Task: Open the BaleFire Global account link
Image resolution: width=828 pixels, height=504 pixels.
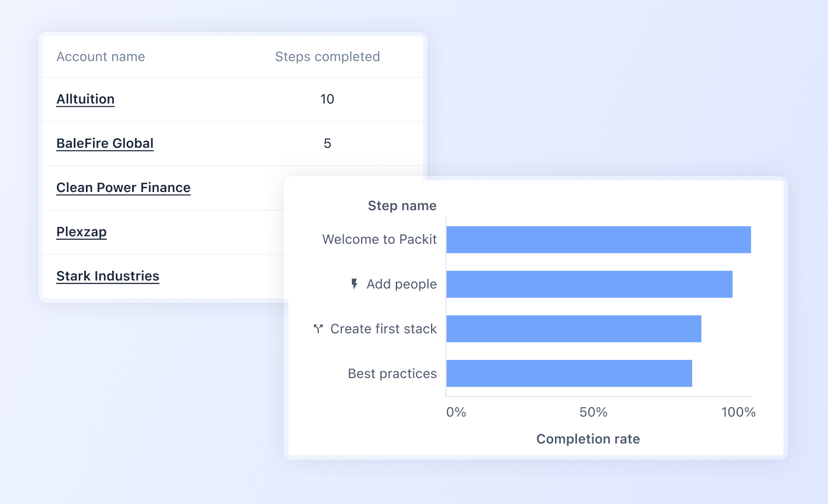Action: (105, 144)
